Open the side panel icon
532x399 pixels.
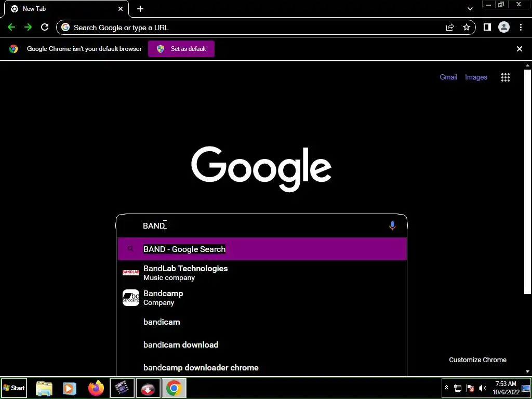487,27
